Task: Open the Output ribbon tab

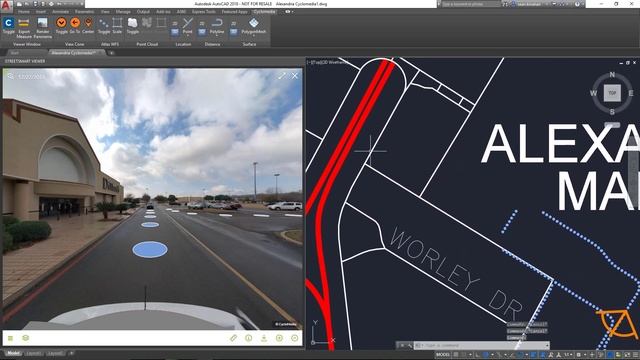Action: tap(143, 12)
